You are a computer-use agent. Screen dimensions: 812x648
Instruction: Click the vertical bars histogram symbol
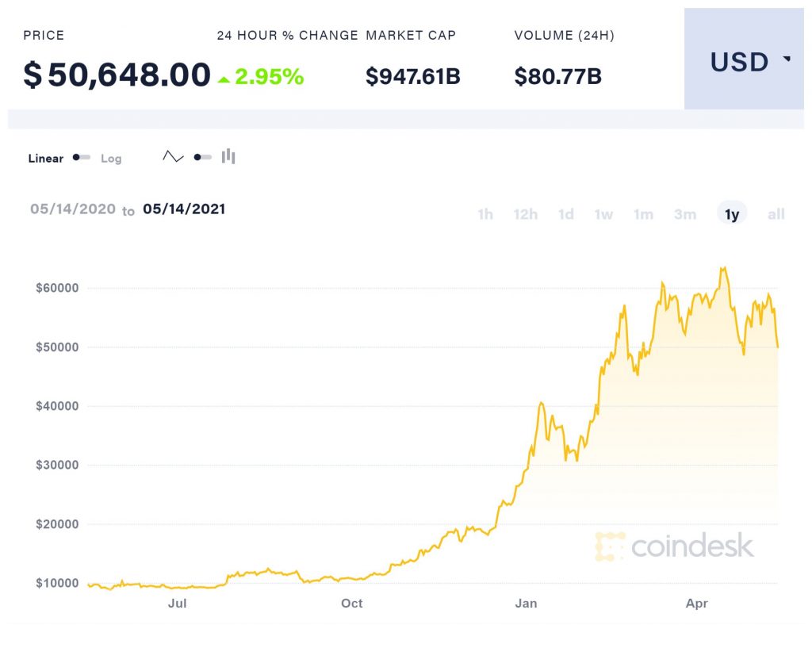pos(228,155)
